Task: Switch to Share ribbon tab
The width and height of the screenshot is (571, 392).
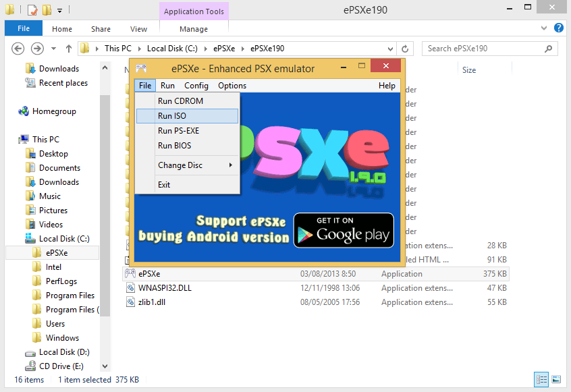Action: coord(101,29)
